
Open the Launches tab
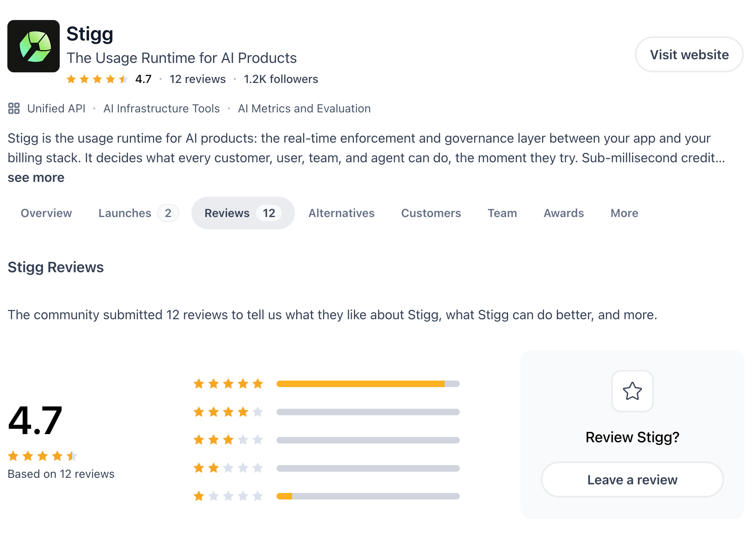(x=138, y=213)
